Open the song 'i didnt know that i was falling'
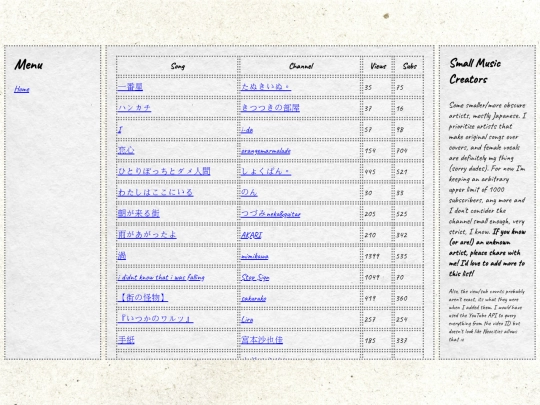540x405 pixels. point(161,277)
